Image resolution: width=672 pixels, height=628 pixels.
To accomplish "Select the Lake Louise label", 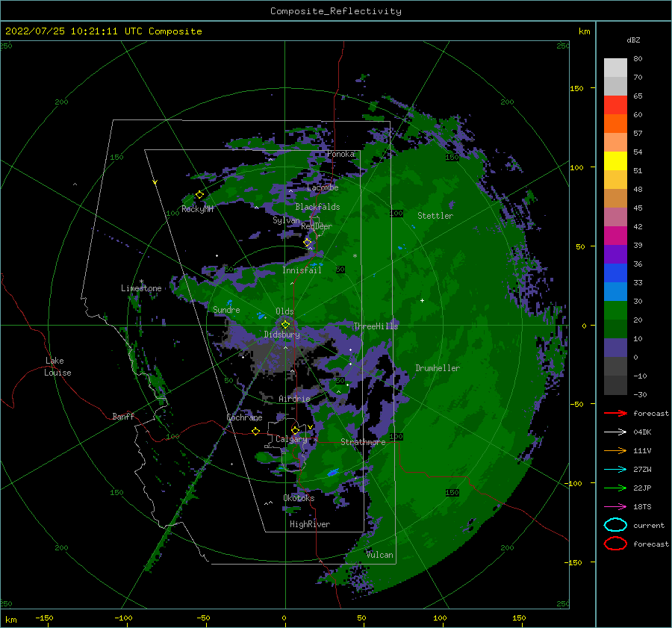I will 57,367.
